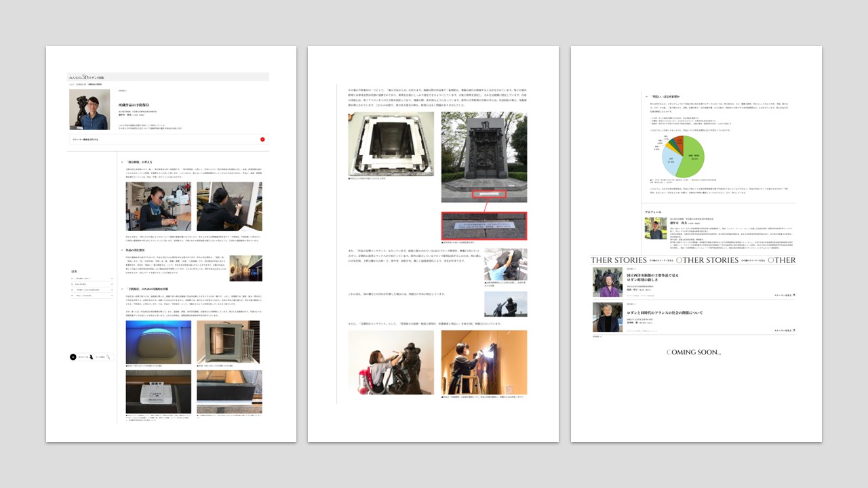Open the photo of the woman restoring a painting
Screen dimensions: 868x488
229,206
